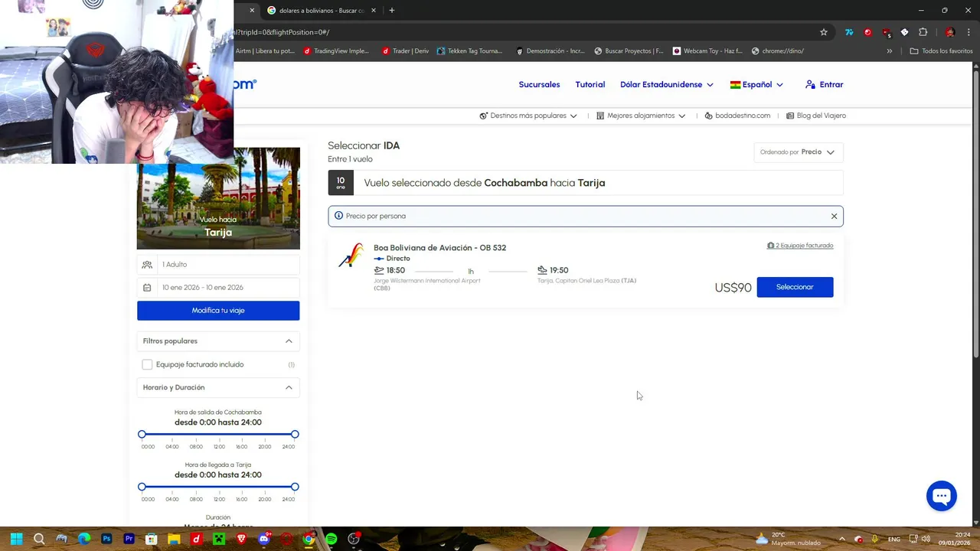Open the TradingView bookmark
The image size is (980, 551).
pyautogui.click(x=335, y=51)
